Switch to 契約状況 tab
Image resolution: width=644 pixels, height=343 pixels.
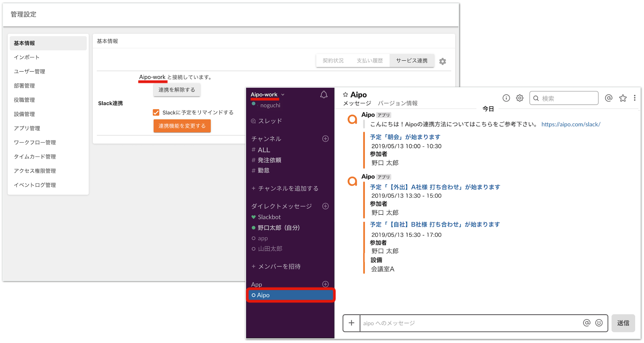[333, 61]
